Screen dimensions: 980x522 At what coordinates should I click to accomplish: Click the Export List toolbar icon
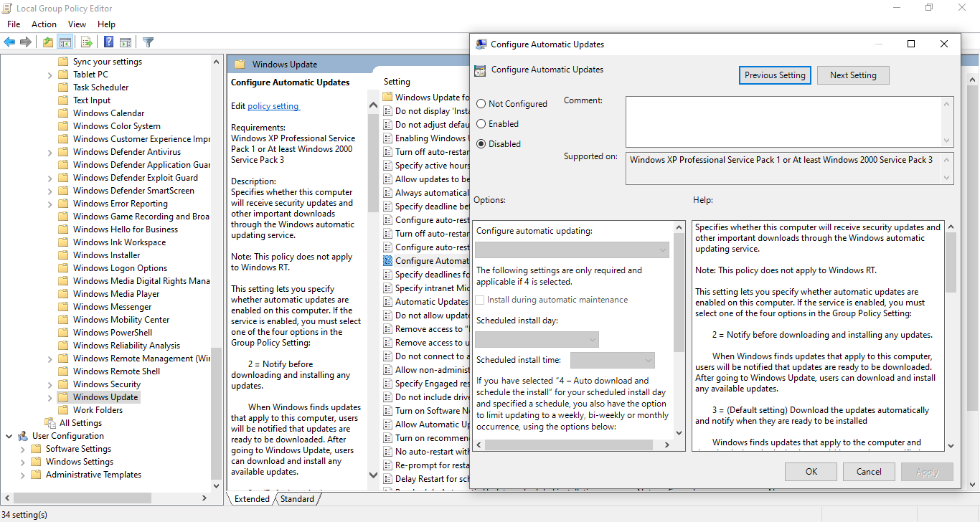click(86, 42)
